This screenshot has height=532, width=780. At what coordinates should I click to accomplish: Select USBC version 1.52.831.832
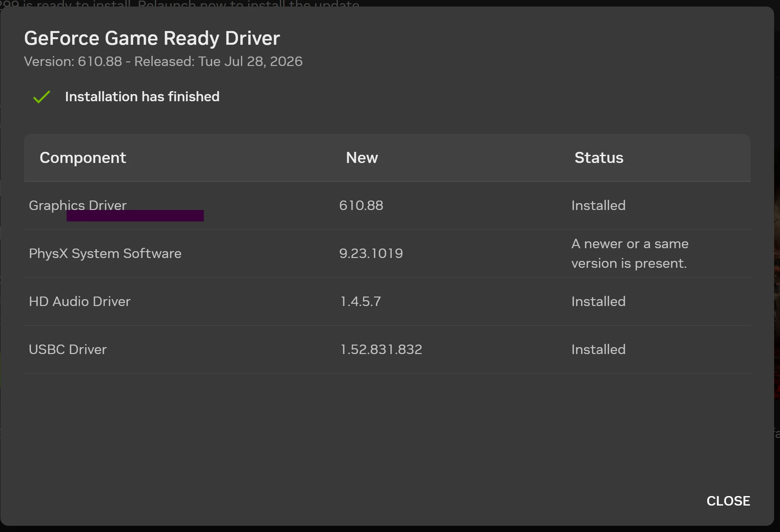click(x=381, y=349)
